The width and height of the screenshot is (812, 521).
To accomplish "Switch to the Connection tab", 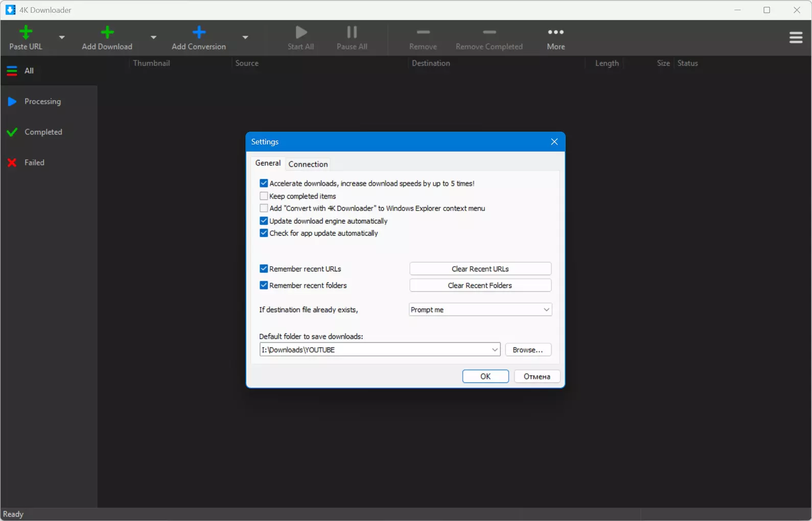I will [x=308, y=164].
